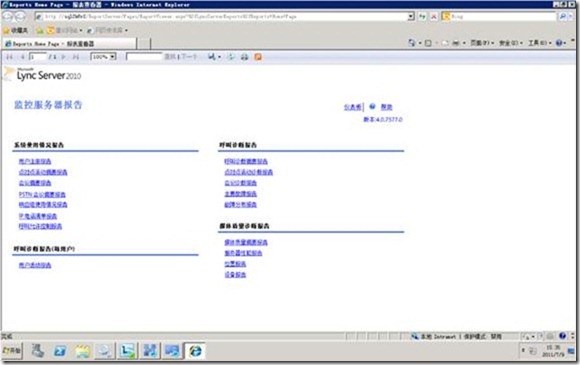Go to next page of the report

click(x=64, y=57)
